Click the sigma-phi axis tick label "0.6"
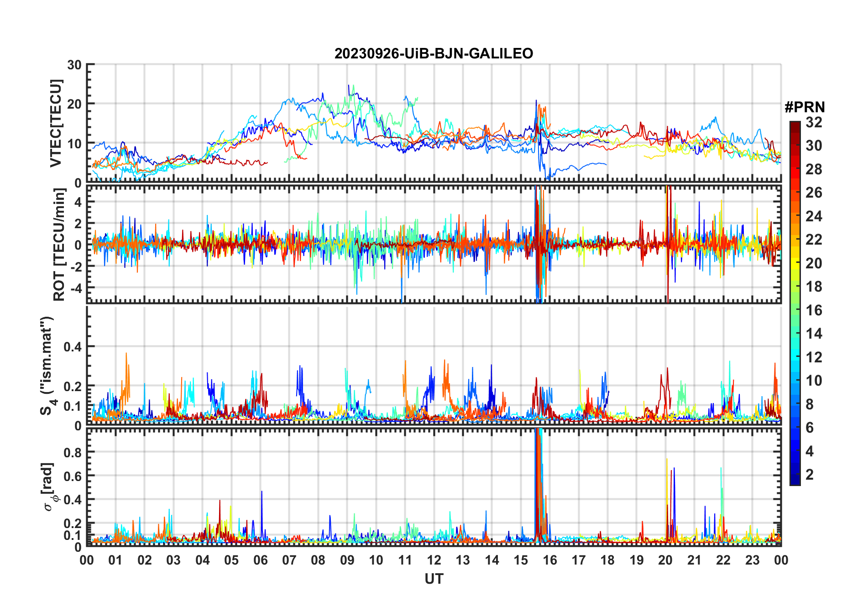The width and height of the screenshot is (868, 607). (73, 476)
